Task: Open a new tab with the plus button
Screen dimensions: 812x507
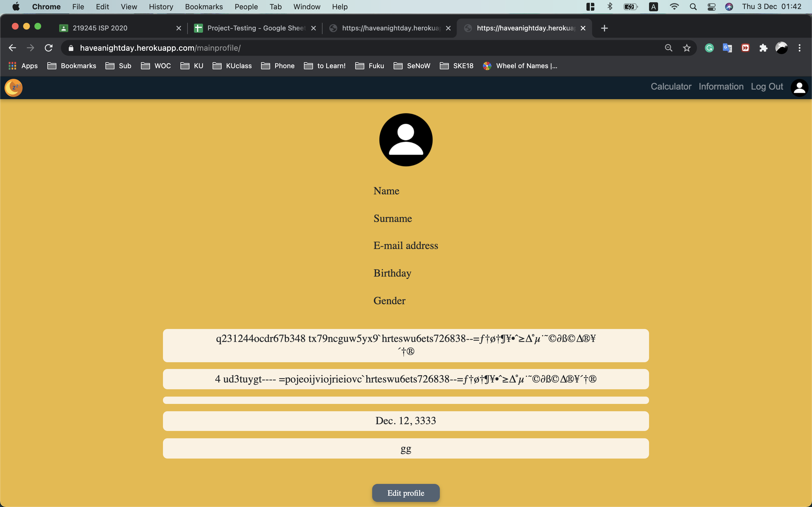Action: coord(604,28)
